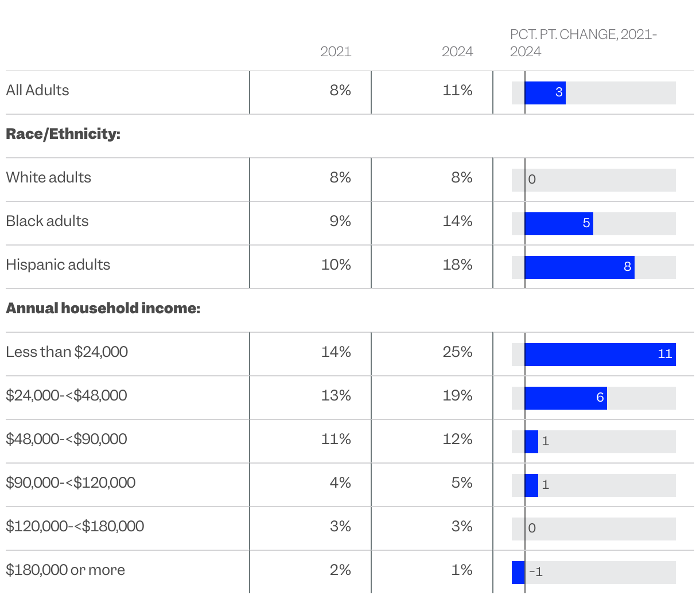
Task: Click the blue bar labeled 6
Action: [x=566, y=398]
